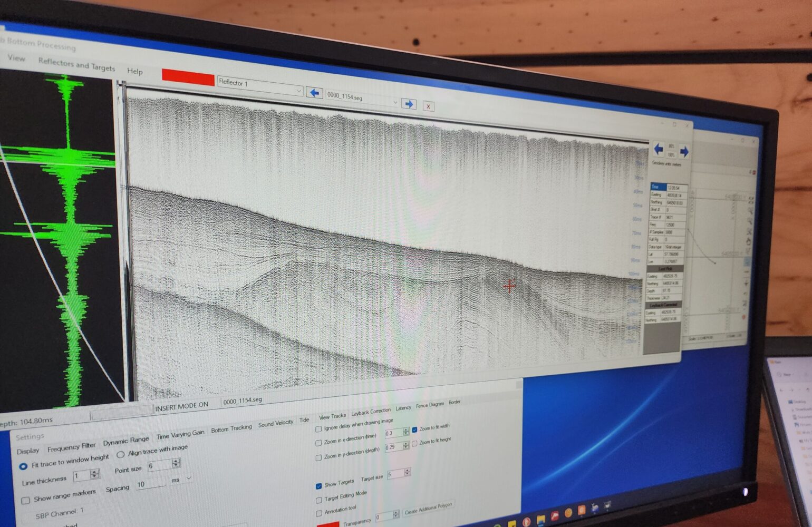Click the red X button next to the file selector
Screen dimensions: 812x527
(428, 106)
